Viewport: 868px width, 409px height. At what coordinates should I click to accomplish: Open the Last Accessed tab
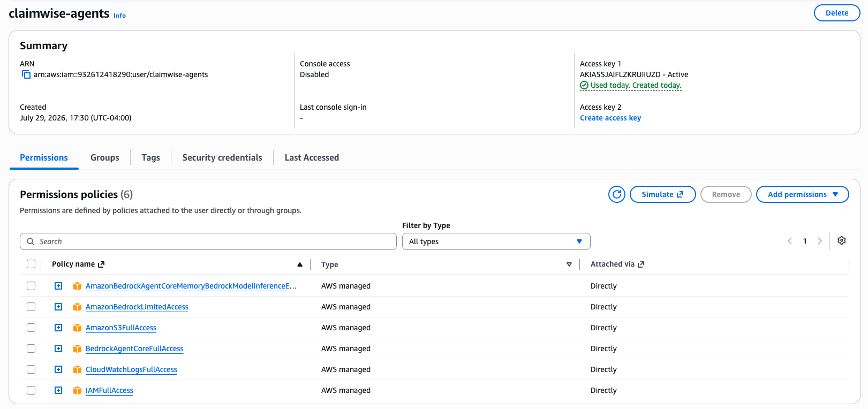[x=312, y=157]
